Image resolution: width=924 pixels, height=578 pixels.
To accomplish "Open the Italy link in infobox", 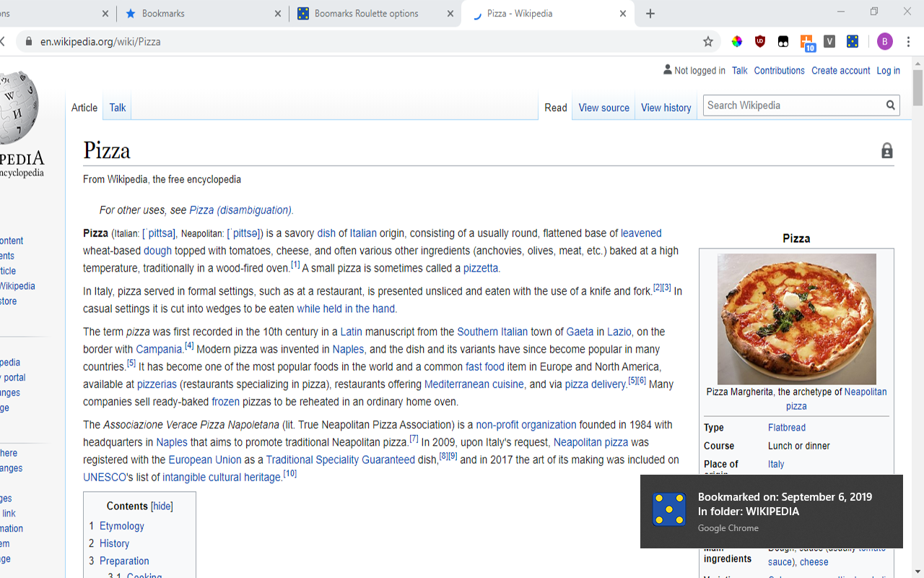I will (776, 465).
